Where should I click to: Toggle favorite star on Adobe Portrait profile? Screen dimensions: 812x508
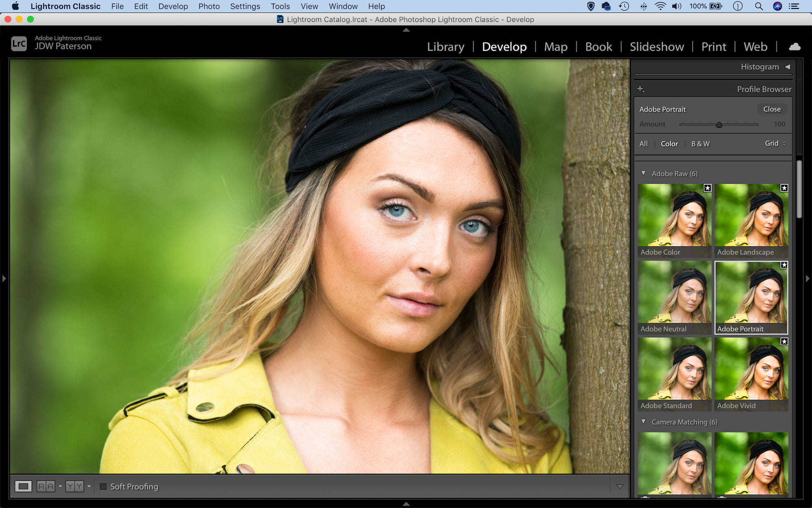click(x=784, y=265)
